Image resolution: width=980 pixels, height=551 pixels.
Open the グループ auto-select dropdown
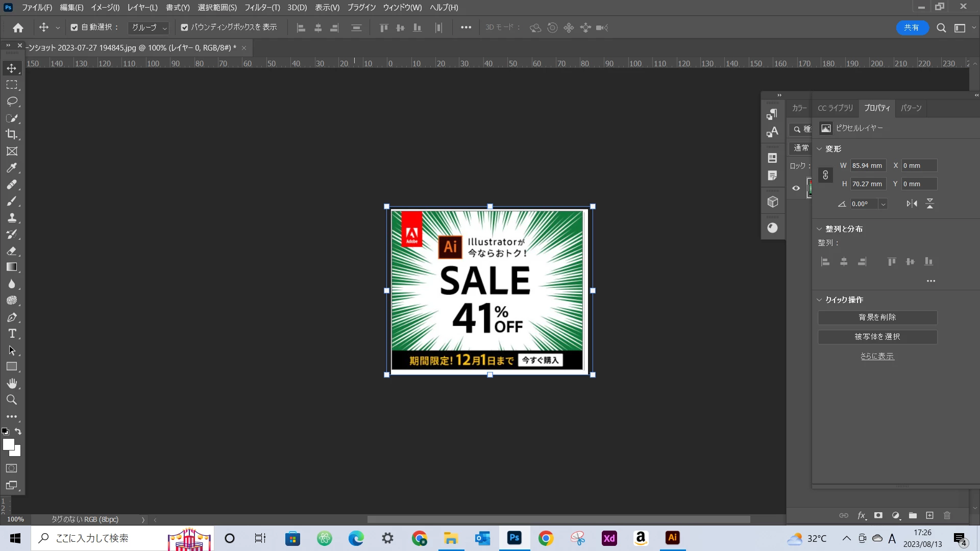149,28
